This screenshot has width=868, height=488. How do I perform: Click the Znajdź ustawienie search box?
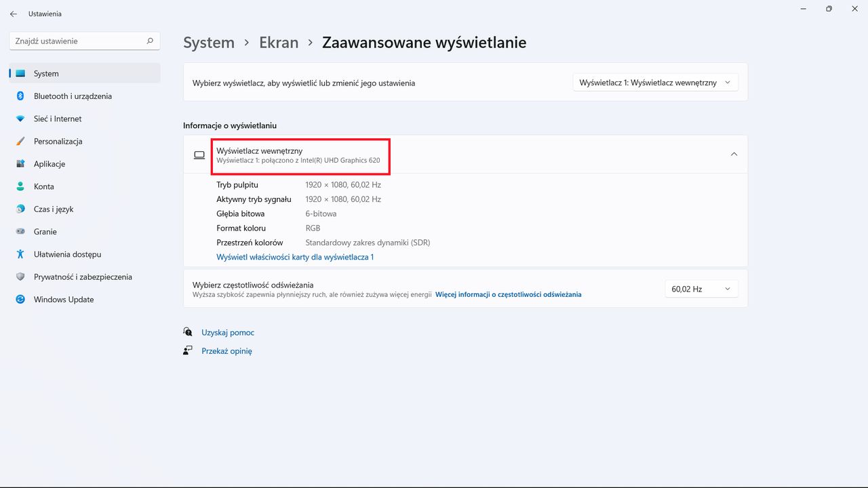point(84,41)
